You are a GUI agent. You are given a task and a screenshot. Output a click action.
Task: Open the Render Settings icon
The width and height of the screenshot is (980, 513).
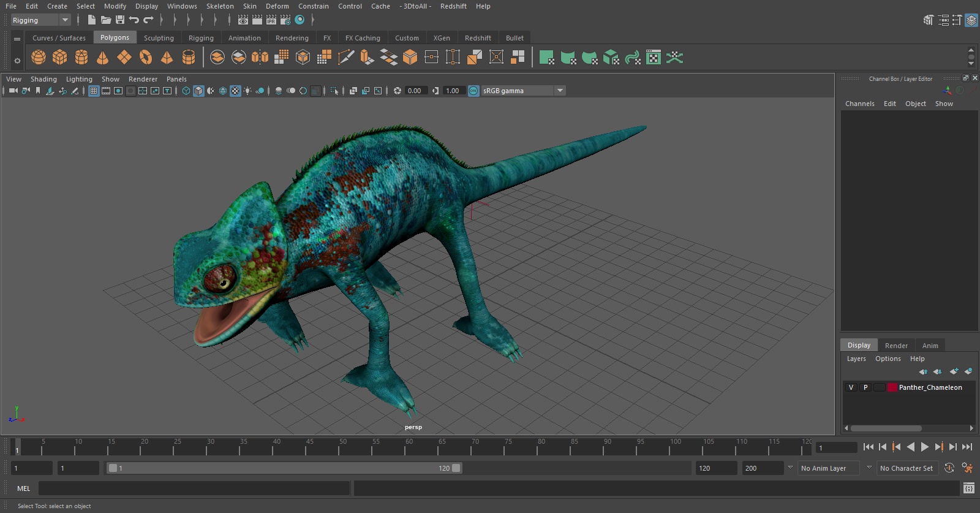pos(285,20)
